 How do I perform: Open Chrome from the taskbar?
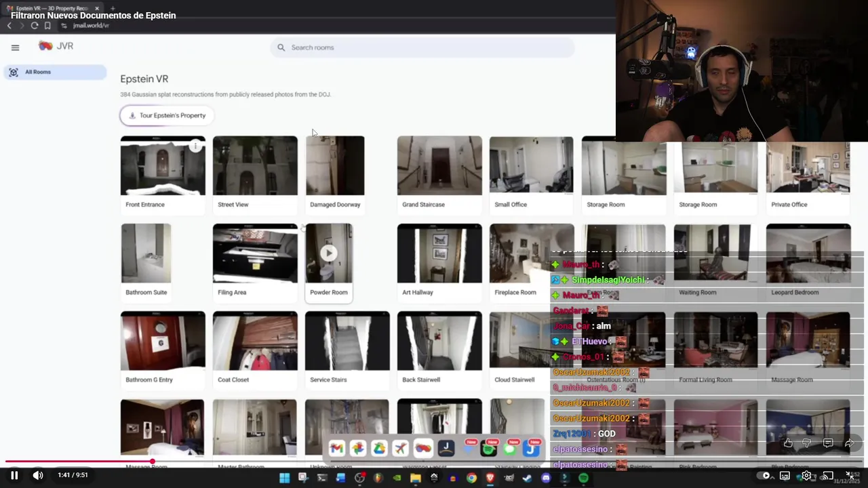pos(471,479)
